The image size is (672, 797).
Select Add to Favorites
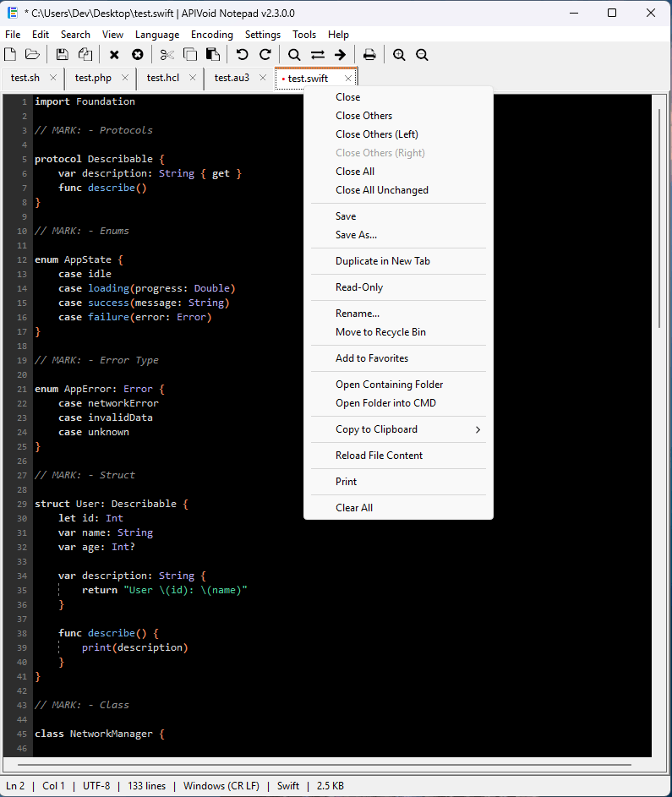tap(398, 358)
